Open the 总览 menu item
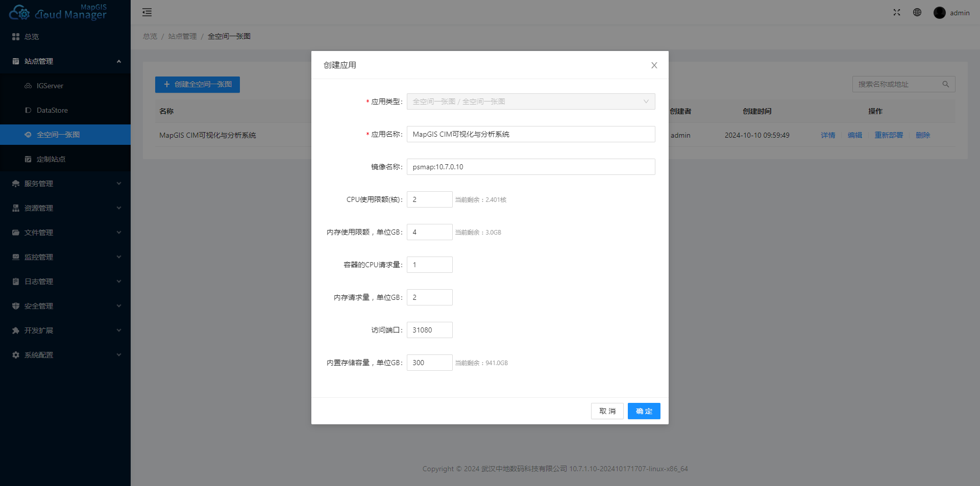 [65, 37]
